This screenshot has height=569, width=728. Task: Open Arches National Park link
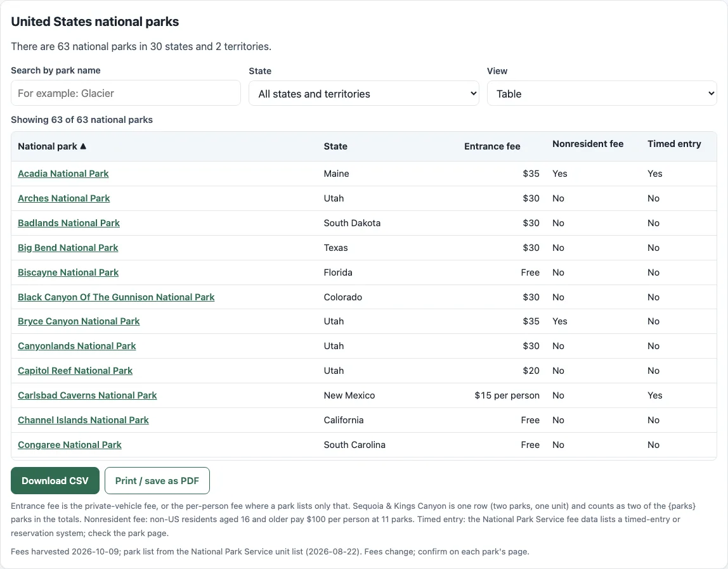click(x=63, y=198)
